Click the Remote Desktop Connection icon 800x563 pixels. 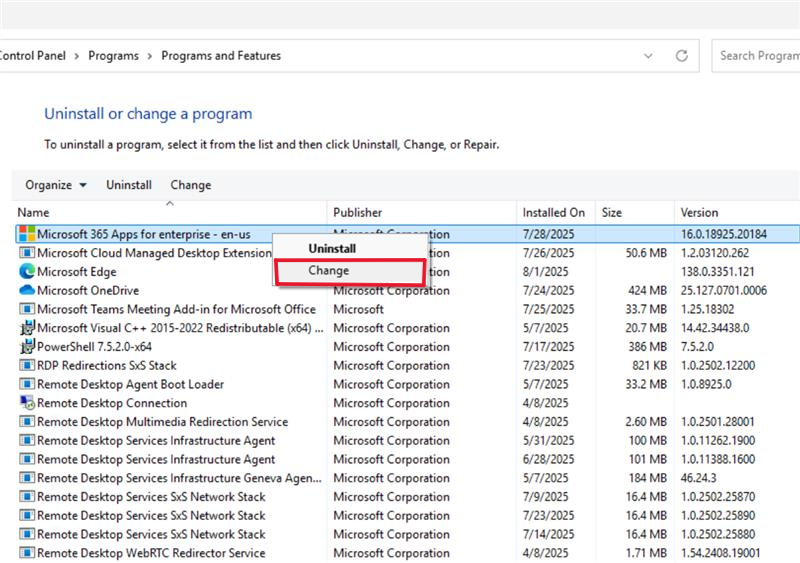pos(27,403)
